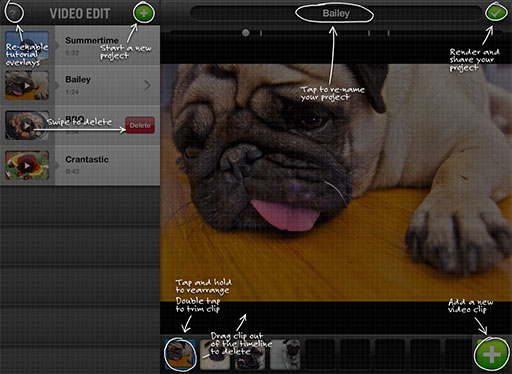Open the Crantastic project row
Viewport: 512px width, 374px height.
pyautogui.click(x=80, y=165)
